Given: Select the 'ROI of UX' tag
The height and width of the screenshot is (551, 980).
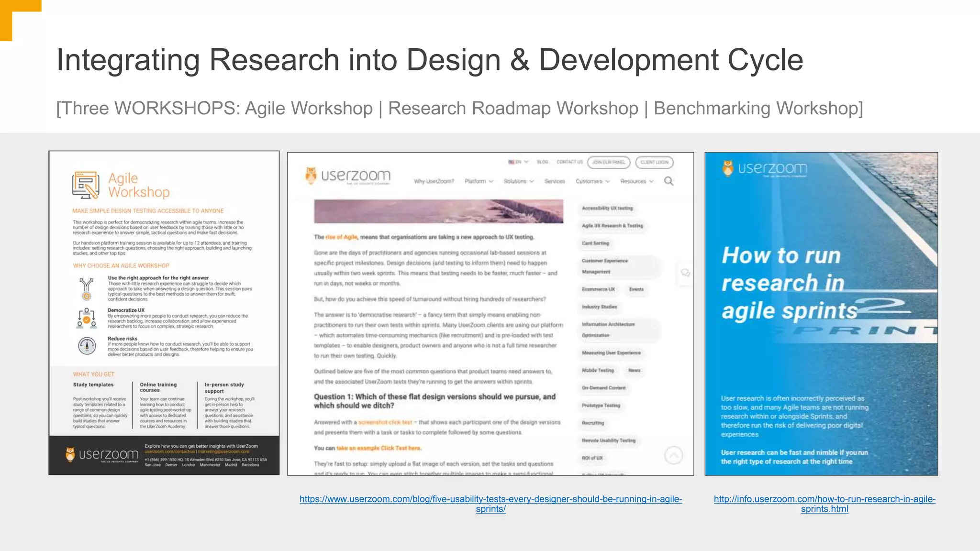Looking at the screenshot, I should 592,458.
